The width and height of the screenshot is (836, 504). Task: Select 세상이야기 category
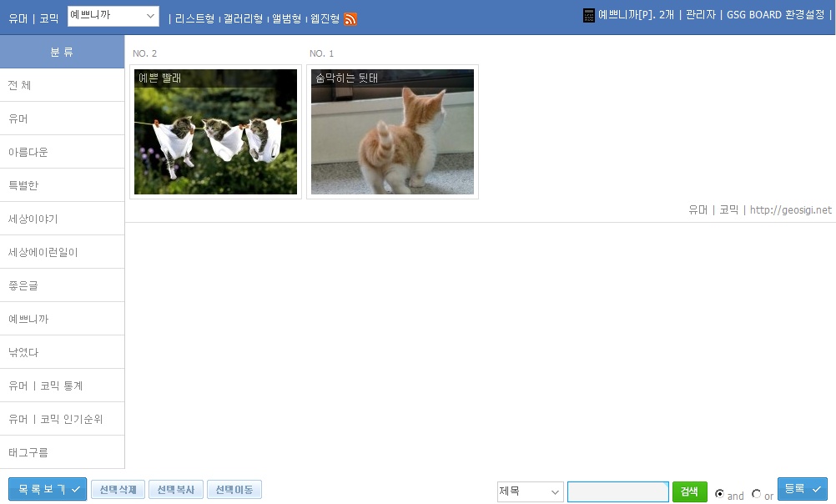[x=62, y=219]
